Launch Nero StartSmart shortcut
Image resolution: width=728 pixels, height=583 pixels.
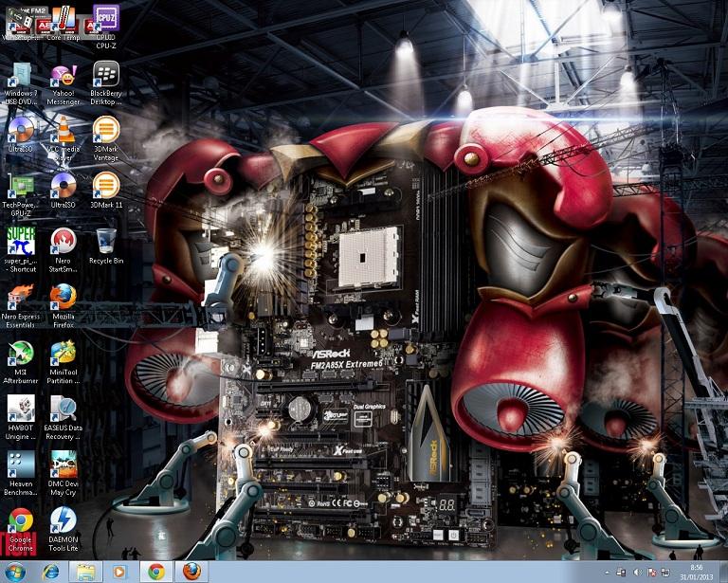pos(64,250)
